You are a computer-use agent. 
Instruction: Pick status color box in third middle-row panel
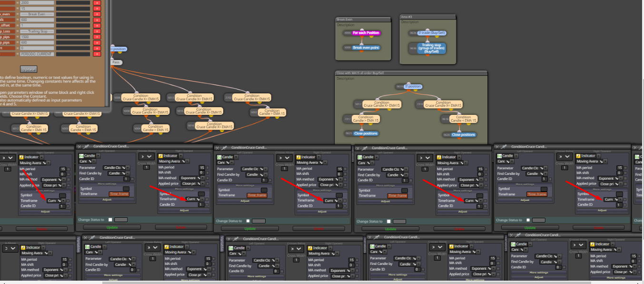[x=399, y=221]
